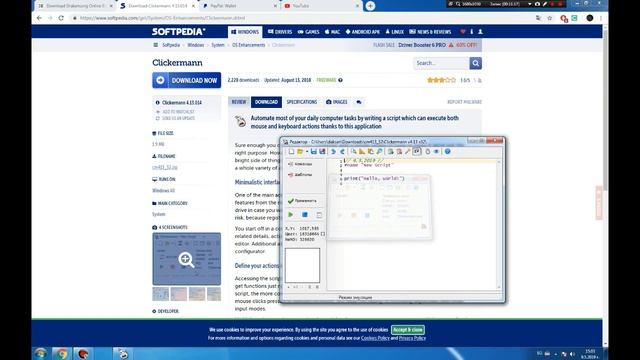Switch to the REVIEW tab
Viewport: 640px width, 360px height.
(x=239, y=102)
